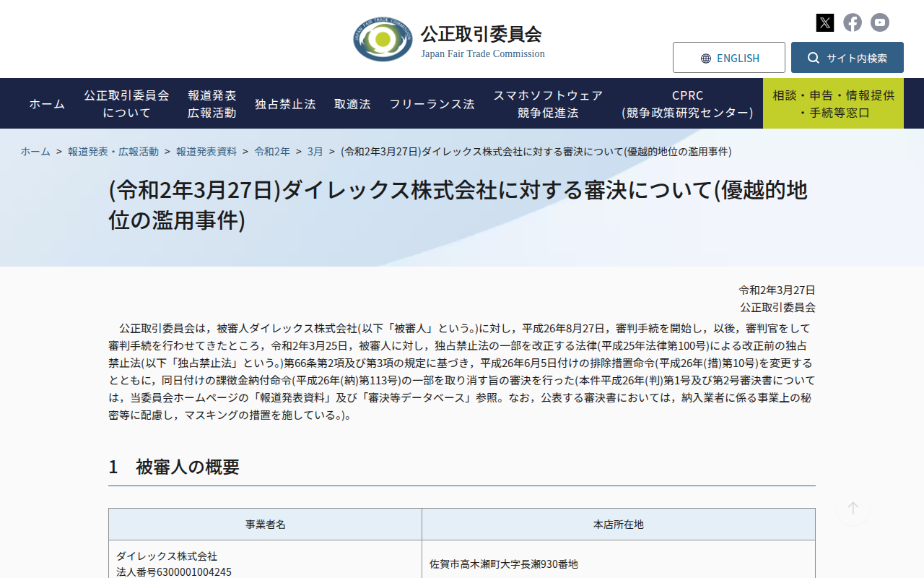This screenshot has height=578, width=924.
Task: Open 相談・申告・情報提供・手続等窓口 menu item
Action: point(833,104)
